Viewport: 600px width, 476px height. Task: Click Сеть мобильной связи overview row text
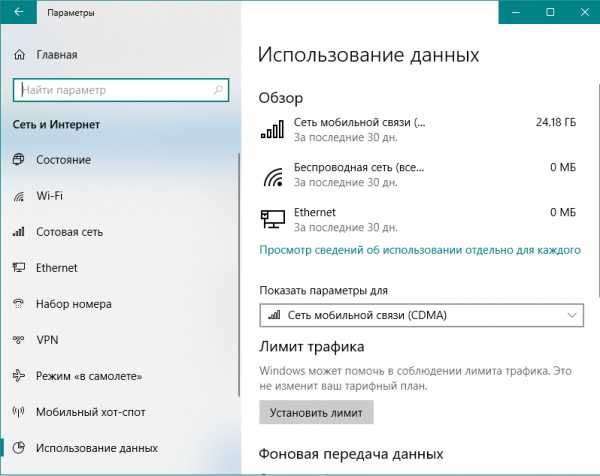coord(359,122)
